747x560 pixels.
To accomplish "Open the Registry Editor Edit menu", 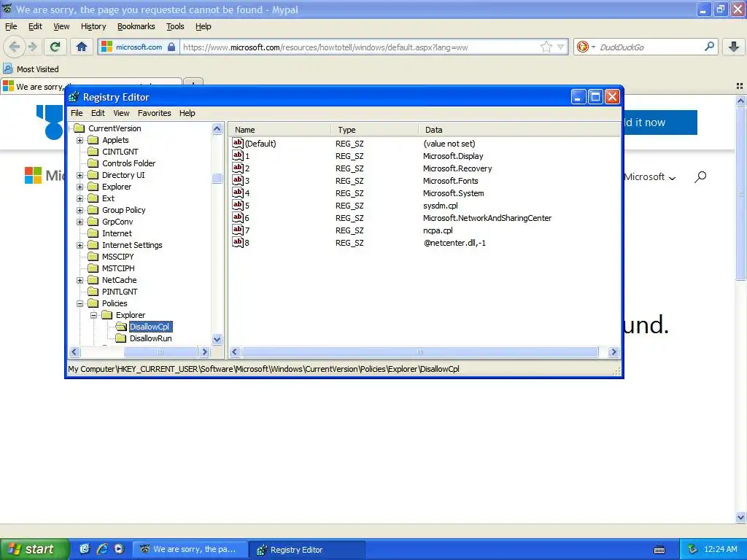I will tap(98, 113).
